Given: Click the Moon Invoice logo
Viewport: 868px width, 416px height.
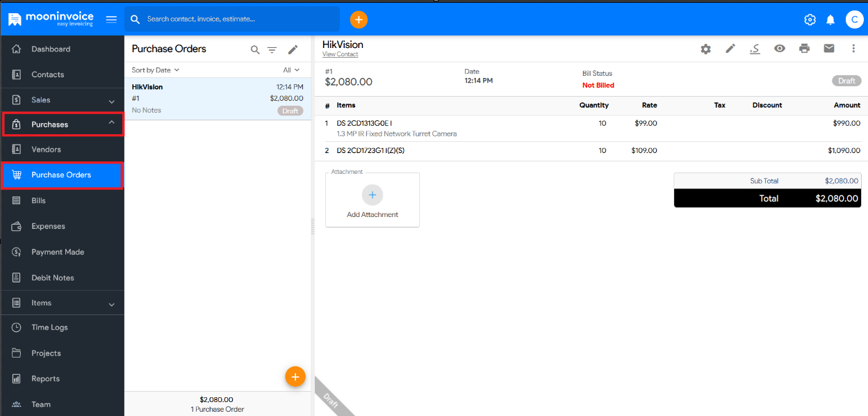Looking at the screenshot, I should pos(51,19).
